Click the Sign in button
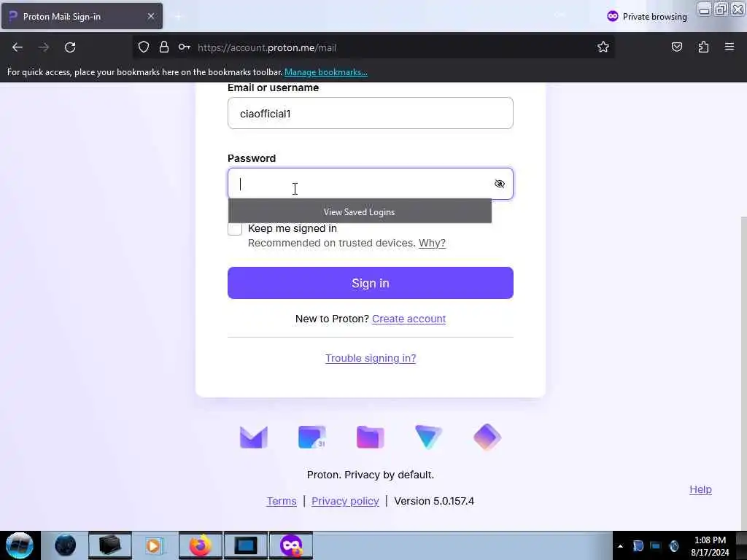The image size is (747, 560). [370, 283]
